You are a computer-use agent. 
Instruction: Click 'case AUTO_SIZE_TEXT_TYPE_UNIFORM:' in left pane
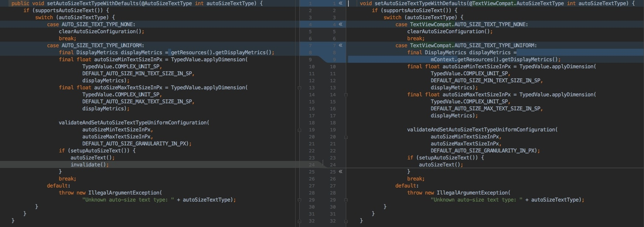pos(95,45)
